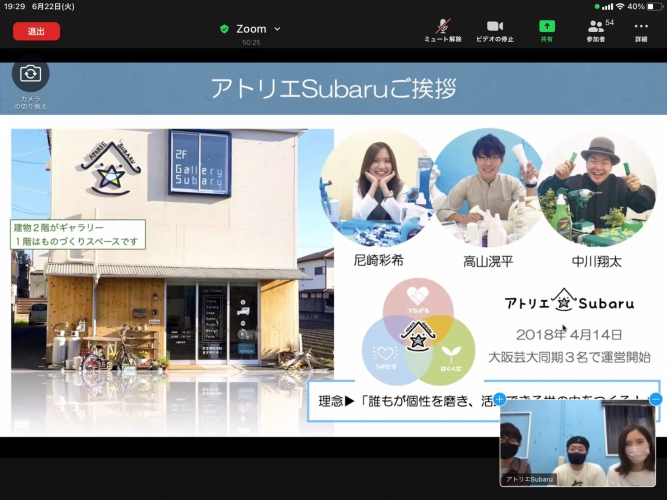
Task: Tap the elapsed meeting timer 50:25
Action: (x=251, y=43)
